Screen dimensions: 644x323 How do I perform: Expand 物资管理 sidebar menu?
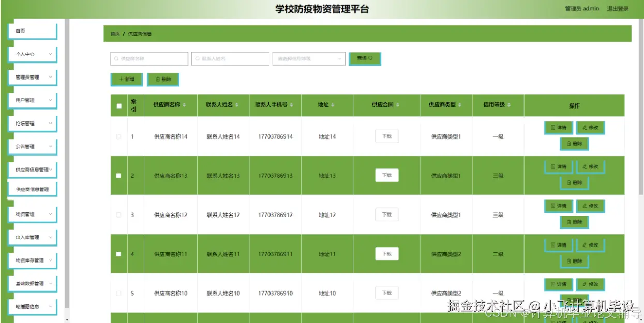click(x=32, y=214)
